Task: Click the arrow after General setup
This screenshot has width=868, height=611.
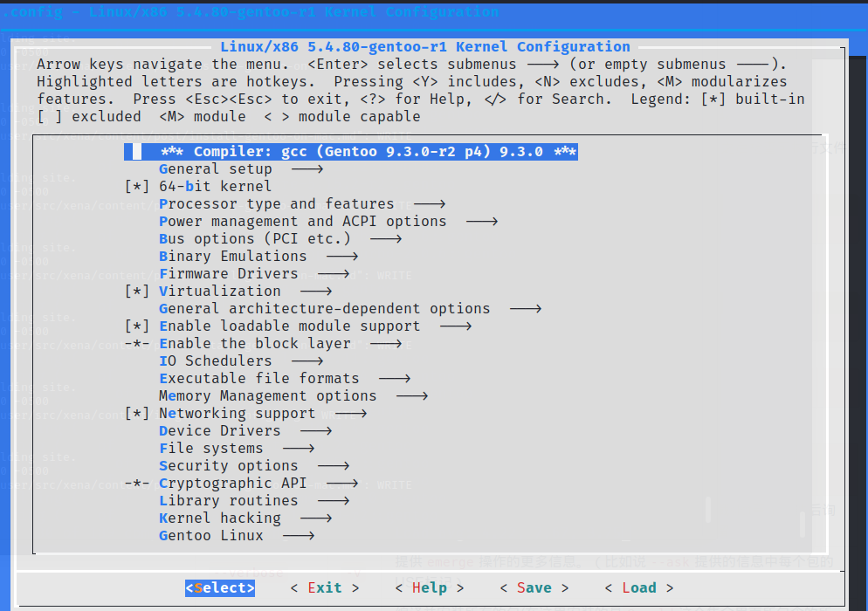Action: [307, 169]
